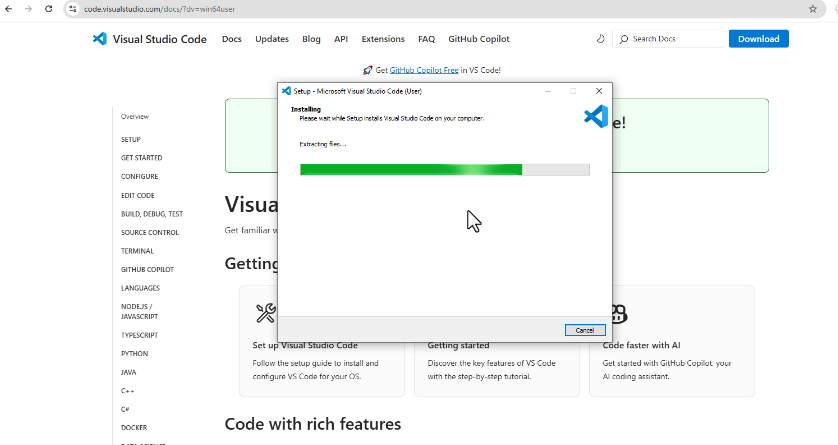
Task: Click the green installation progress bar
Action: click(x=445, y=170)
